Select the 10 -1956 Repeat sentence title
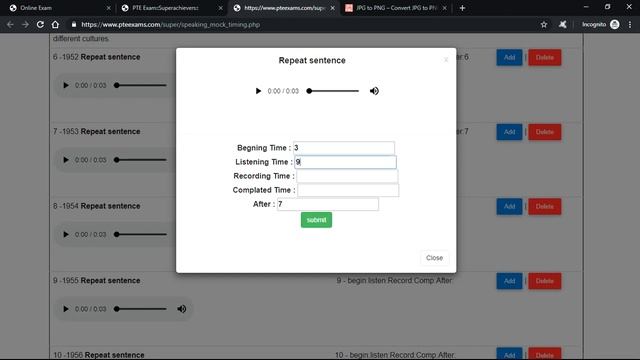This screenshot has height=360, width=640. pyautogui.click(x=99, y=355)
